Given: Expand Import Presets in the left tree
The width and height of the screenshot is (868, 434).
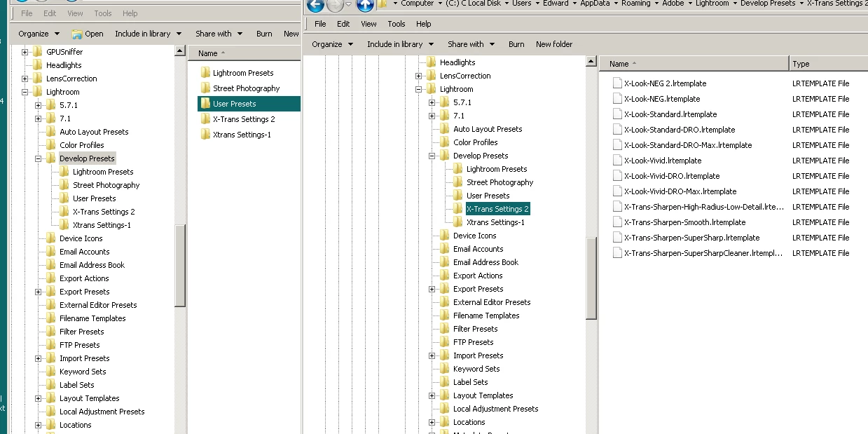Looking at the screenshot, I should pos(39,358).
